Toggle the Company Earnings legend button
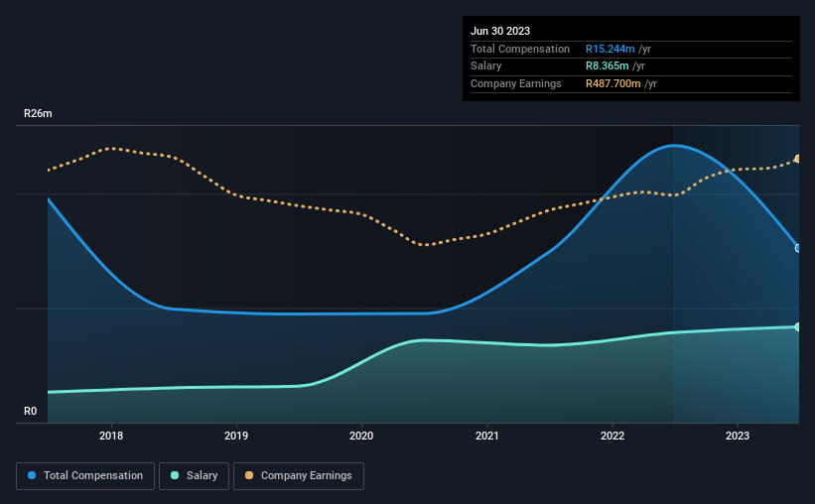This screenshot has height=504, width=815. pos(299,476)
